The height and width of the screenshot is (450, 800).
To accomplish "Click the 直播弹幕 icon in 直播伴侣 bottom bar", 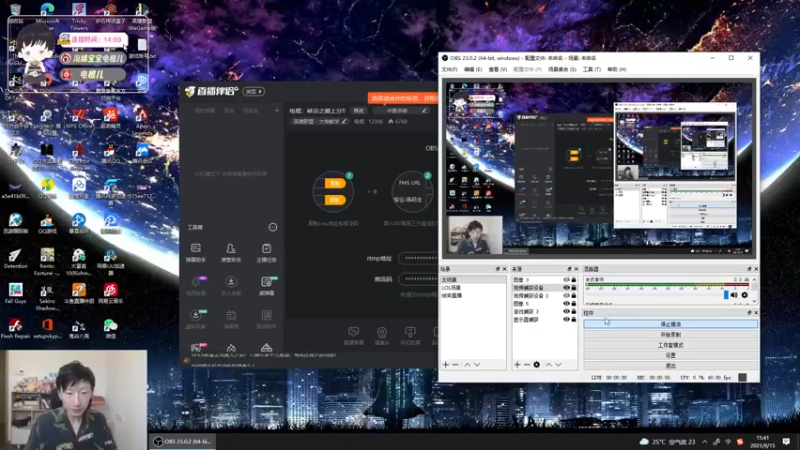I will [353, 336].
